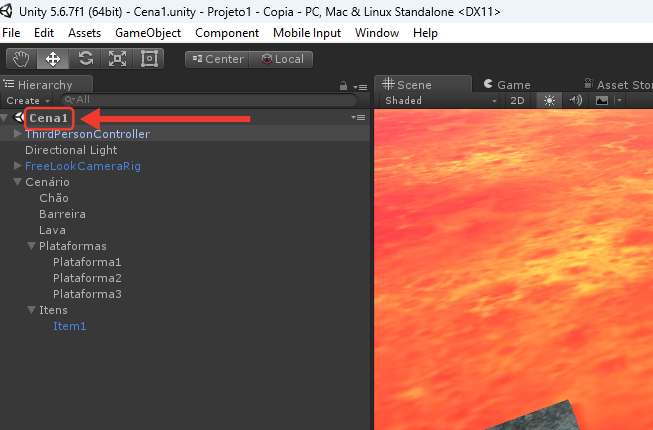The image size is (653, 430).
Task: Open the Mobile Input menu
Action: 307,33
